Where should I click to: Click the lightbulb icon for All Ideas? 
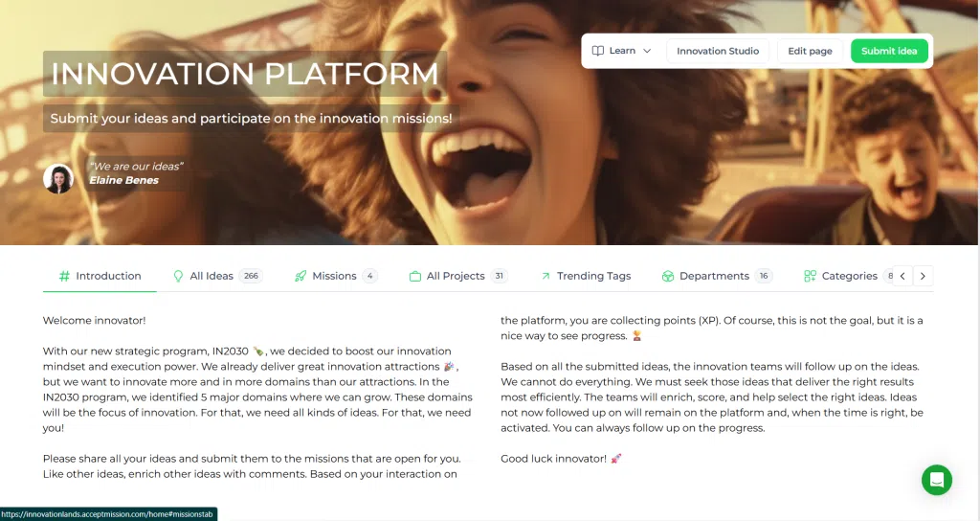point(178,276)
